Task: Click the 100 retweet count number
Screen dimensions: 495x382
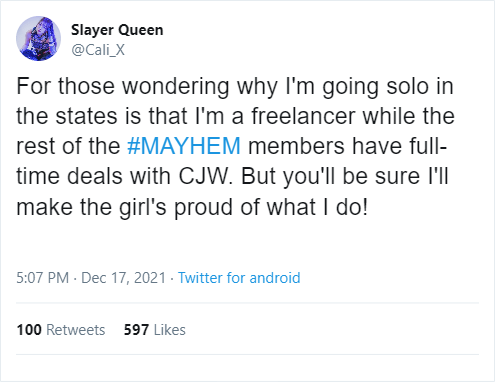Action: pyautogui.click(x=29, y=330)
